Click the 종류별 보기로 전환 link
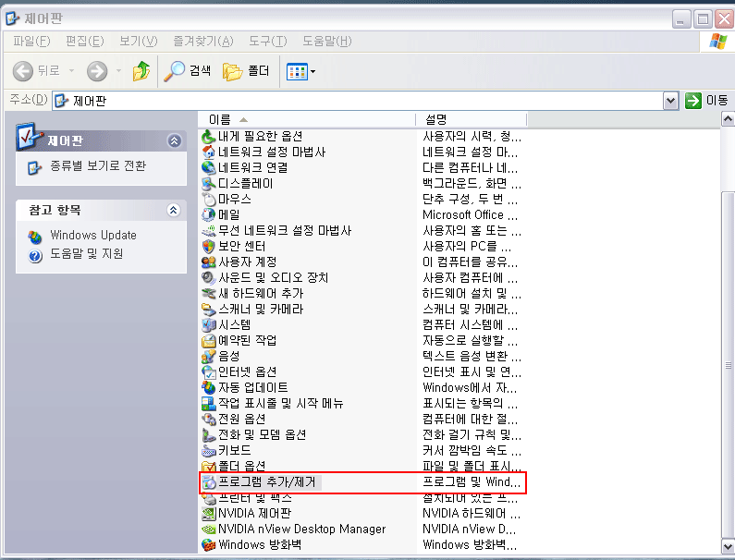Screen dimensions: 735x560 tap(98, 165)
